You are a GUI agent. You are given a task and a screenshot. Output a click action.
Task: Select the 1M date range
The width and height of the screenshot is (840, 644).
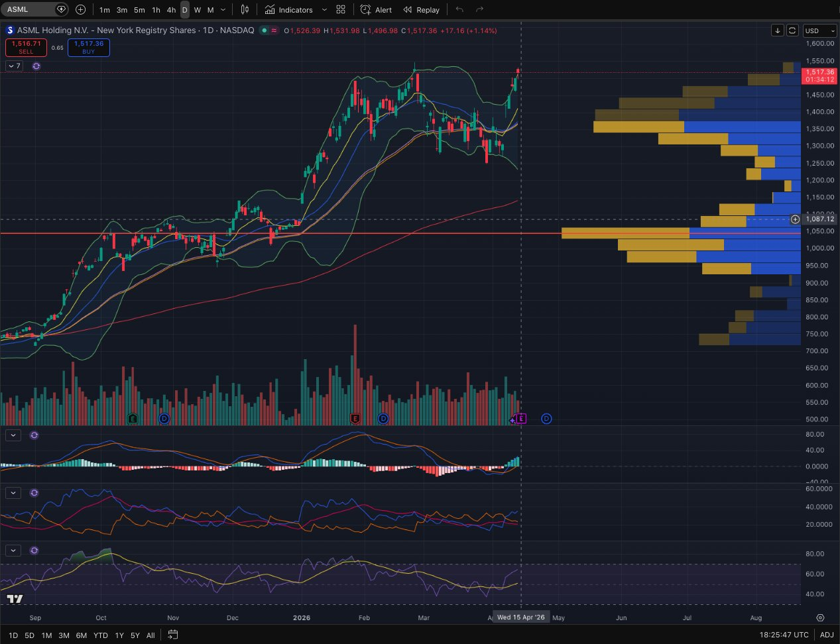(46, 635)
